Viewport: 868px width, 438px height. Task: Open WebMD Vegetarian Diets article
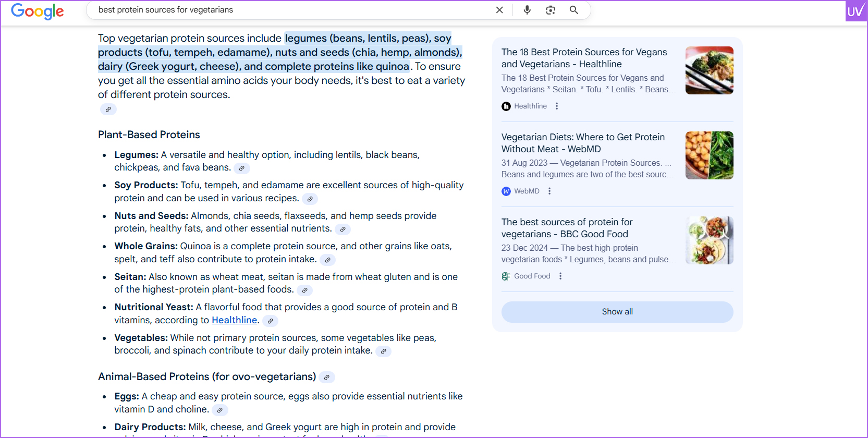(x=583, y=143)
